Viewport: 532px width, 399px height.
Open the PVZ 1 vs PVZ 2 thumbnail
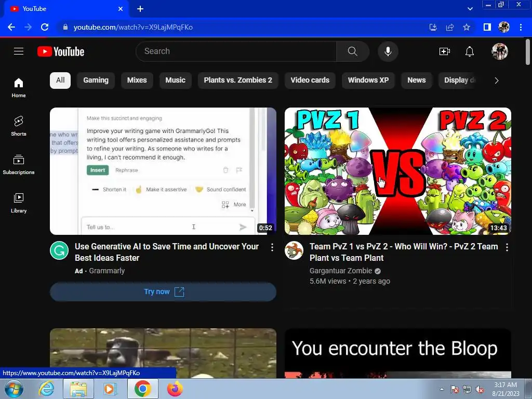click(x=398, y=171)
